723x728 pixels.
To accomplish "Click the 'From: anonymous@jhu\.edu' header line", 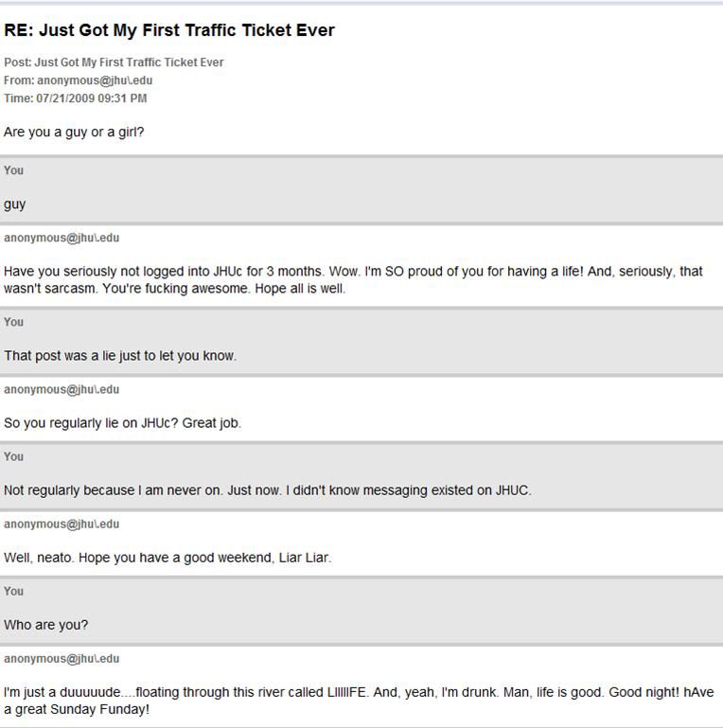I will click(x=78, y=80).
